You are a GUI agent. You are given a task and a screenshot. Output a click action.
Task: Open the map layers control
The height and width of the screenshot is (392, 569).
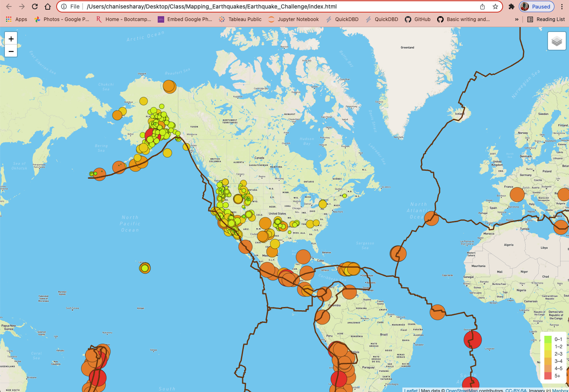(557, 40)
